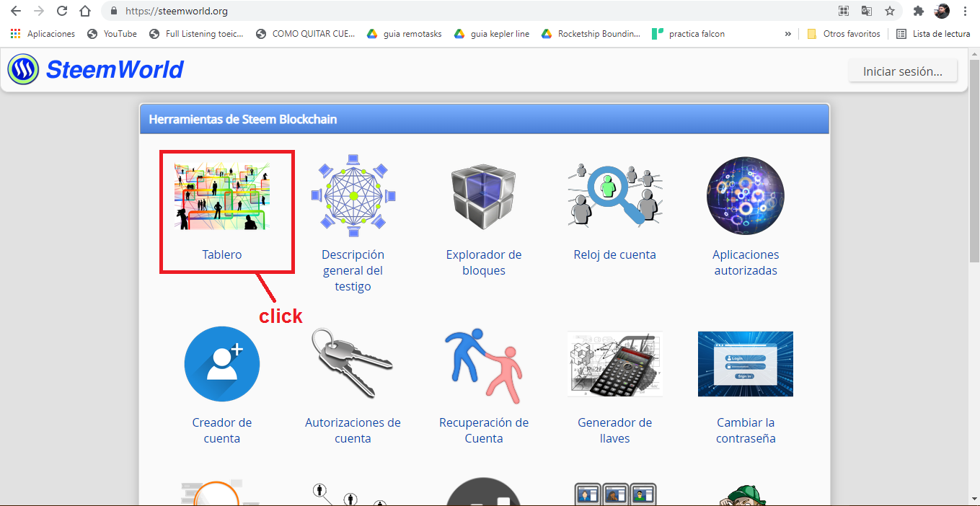Show hidden bookmarks with the chevron
This screenshot has height=506, width=980.
787,34
